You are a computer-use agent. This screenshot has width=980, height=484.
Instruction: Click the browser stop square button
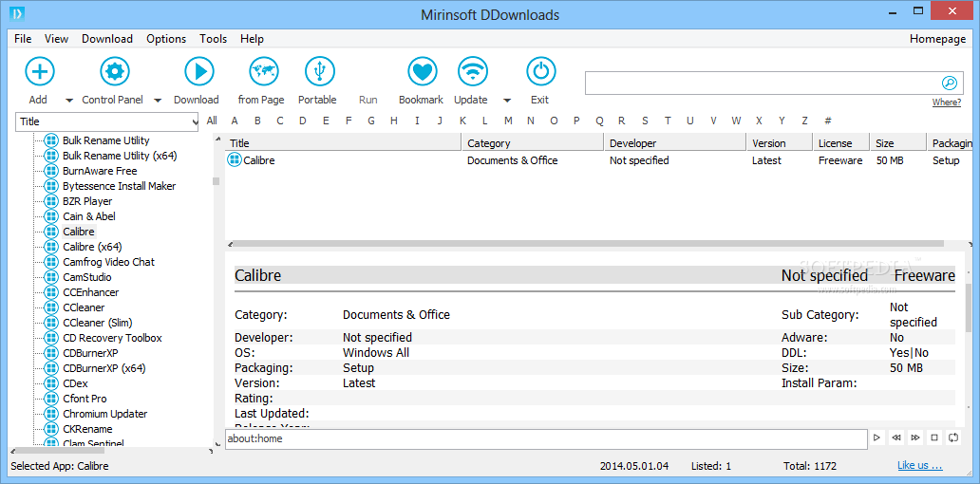coord(934,437)
